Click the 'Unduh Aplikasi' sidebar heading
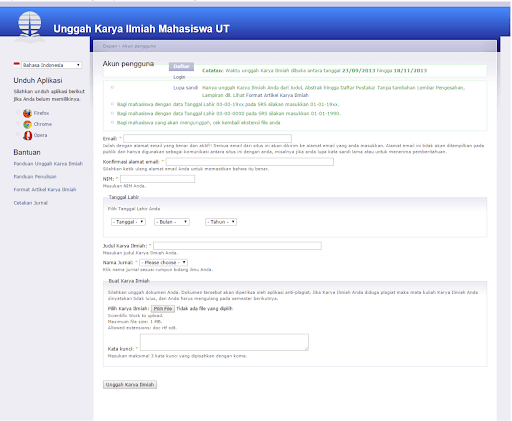This screenshot has width=512, height=421. click(x=38, y=81)
